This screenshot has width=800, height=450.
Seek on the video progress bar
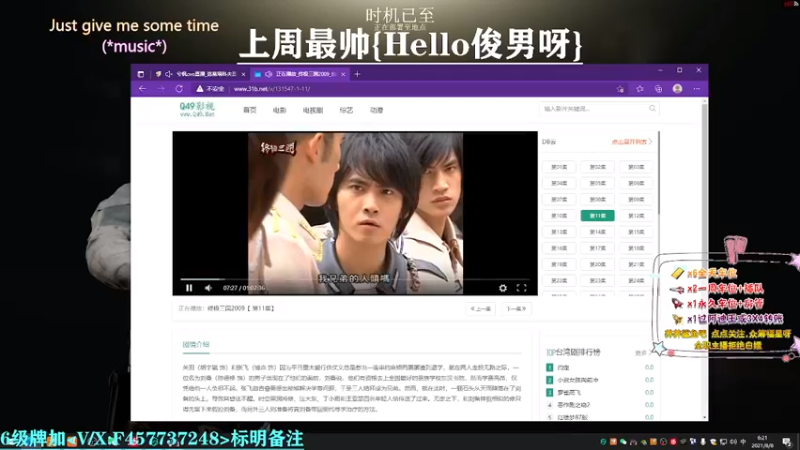[x=355, y=279]
